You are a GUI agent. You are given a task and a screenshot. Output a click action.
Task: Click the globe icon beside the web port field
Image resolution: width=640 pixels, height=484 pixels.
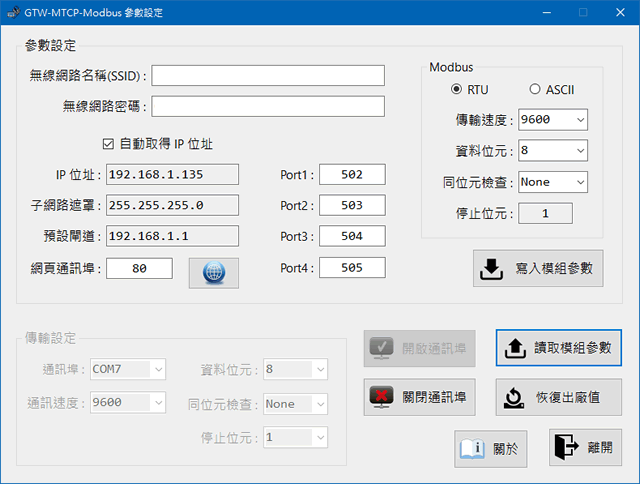(x=213, y=272)
